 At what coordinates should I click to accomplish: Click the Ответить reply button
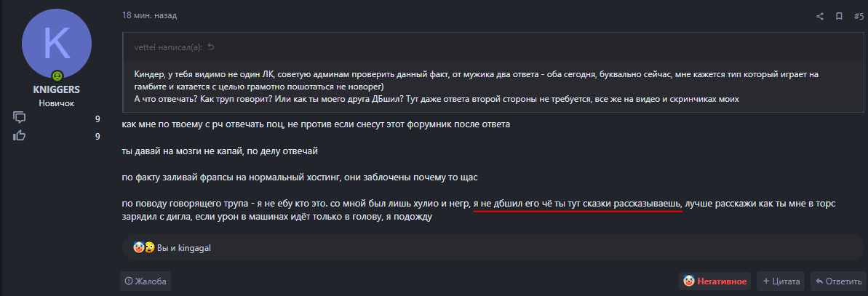click(837, 281)
